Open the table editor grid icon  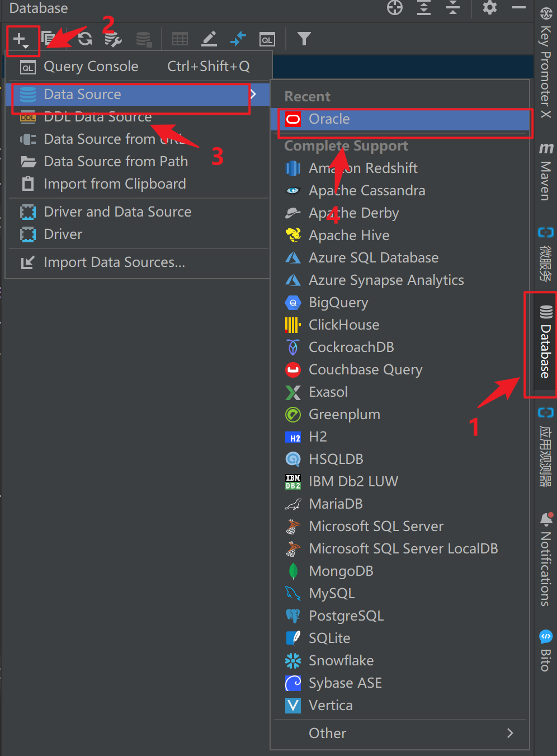(180, 39)
